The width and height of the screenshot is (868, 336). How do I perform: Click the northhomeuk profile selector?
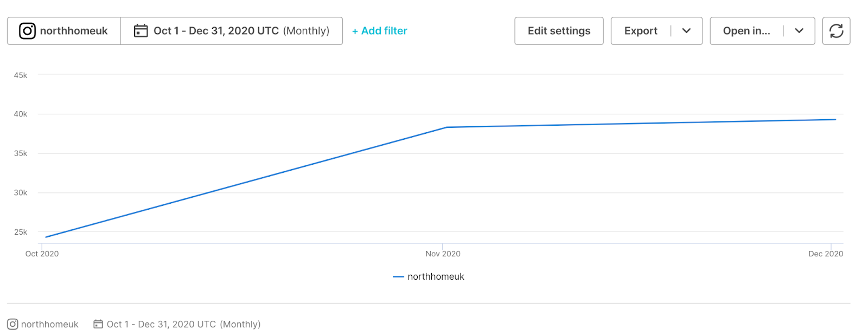tap(63, 30)
